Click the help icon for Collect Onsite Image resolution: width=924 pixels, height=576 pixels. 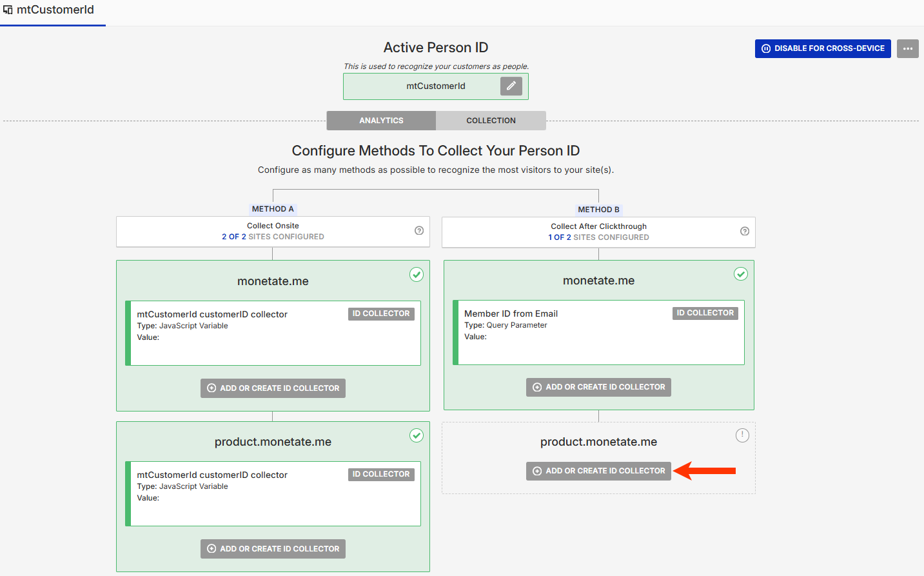[x=419, y=231]
